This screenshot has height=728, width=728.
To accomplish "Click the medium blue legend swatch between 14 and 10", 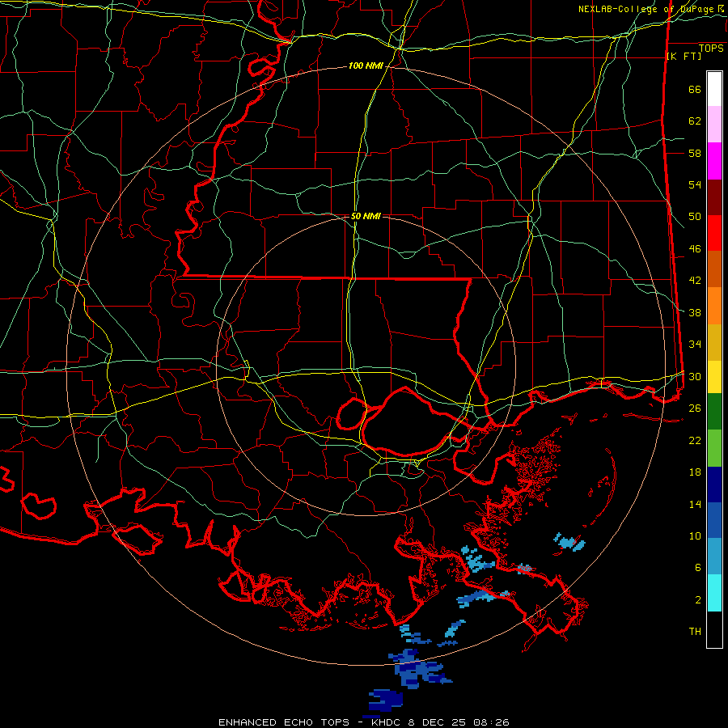I will coord(714,520).
